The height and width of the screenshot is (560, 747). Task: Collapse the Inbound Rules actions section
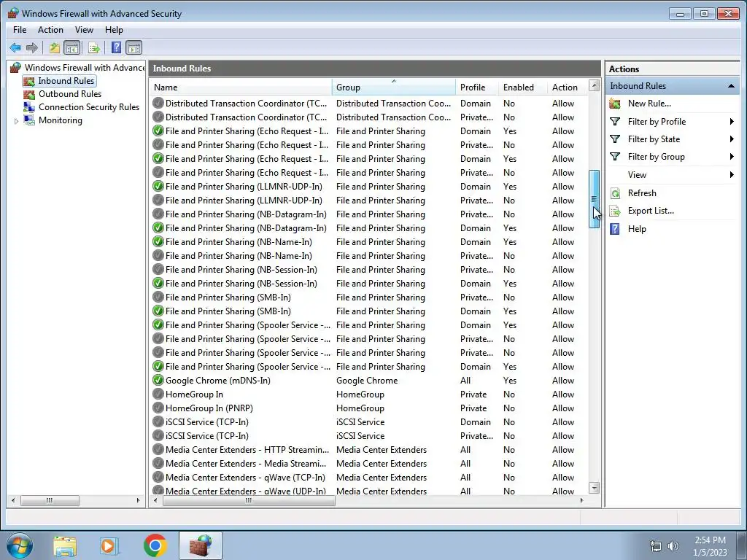731,86
